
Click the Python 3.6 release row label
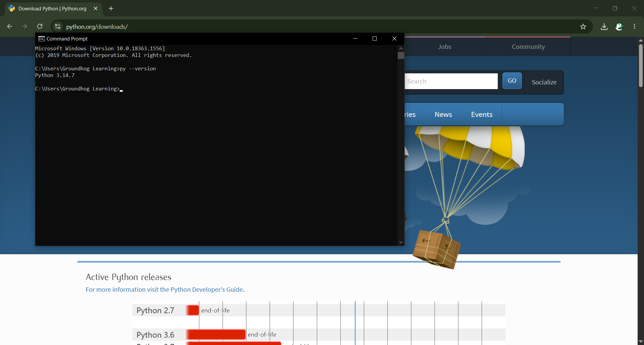[155, 335]
